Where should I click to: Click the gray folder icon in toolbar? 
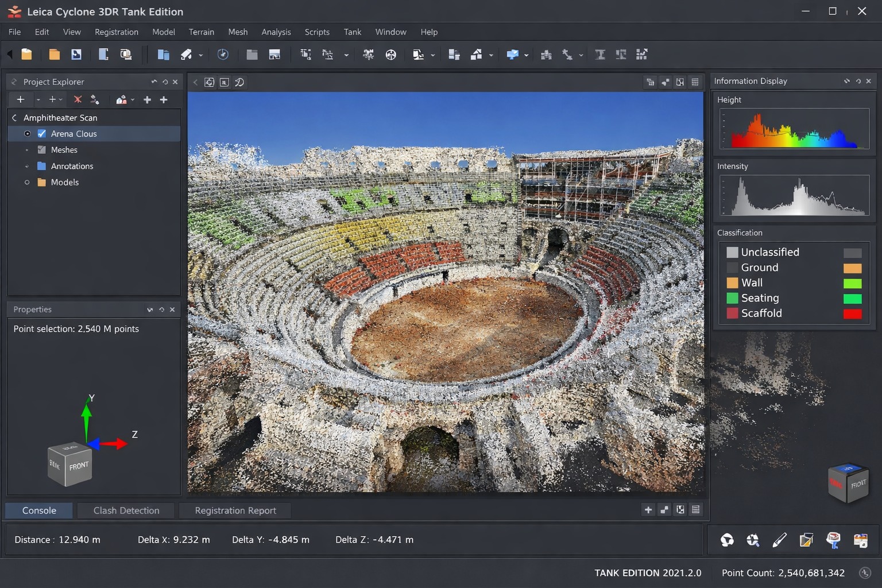point(252,55)
